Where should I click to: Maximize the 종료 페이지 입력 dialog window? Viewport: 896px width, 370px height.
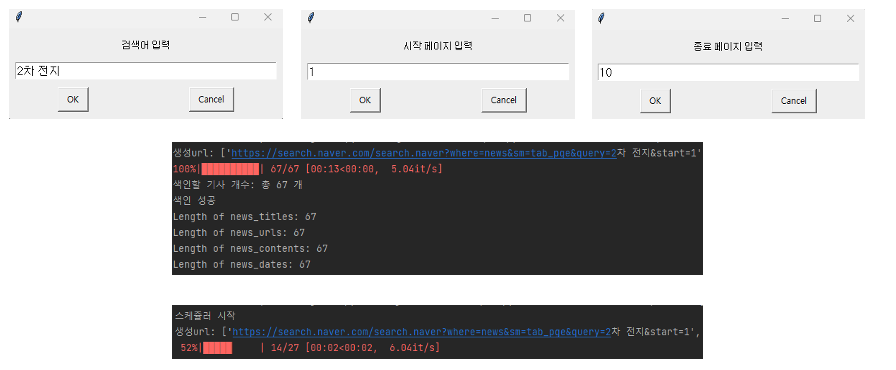tap(818, 19)
